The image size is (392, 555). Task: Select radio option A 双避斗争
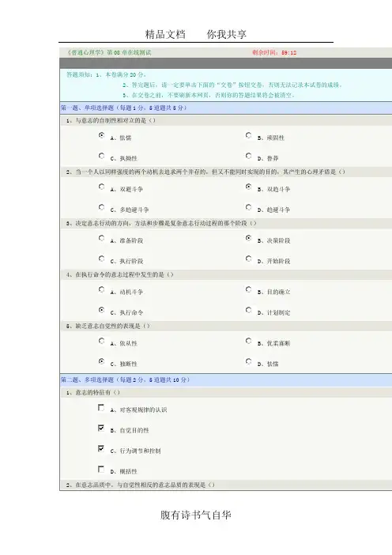[101, 187]
